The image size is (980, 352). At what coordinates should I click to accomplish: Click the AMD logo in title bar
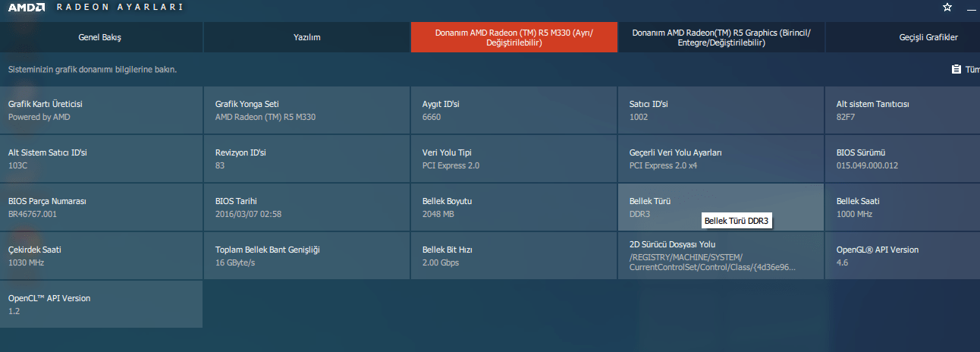click(x=25, y=8)
